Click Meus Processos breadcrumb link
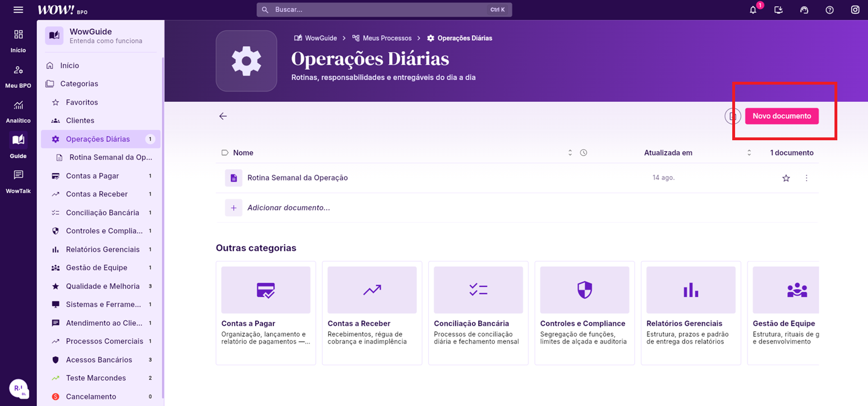 [x=382, y=38]
